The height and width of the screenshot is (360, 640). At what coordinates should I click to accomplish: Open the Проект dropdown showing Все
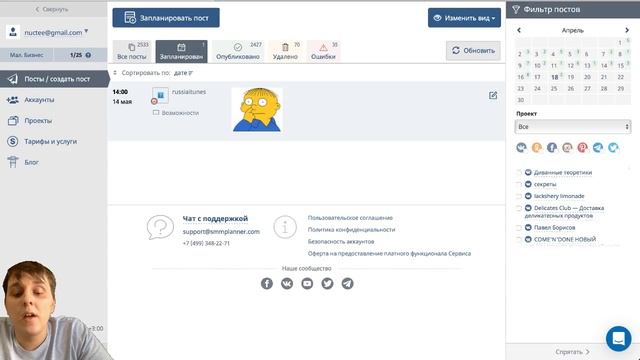[573, 127]
